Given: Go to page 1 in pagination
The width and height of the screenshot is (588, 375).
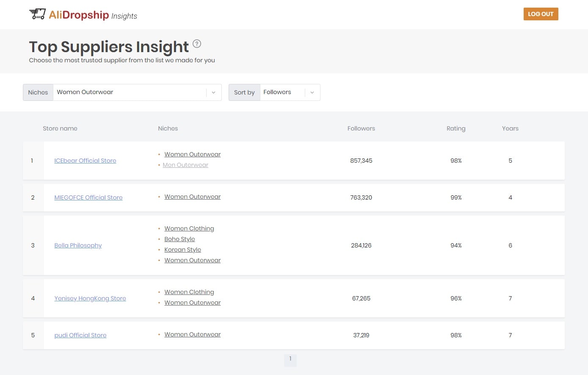Looking at the screenshot, I should click(x=290, y=359).
